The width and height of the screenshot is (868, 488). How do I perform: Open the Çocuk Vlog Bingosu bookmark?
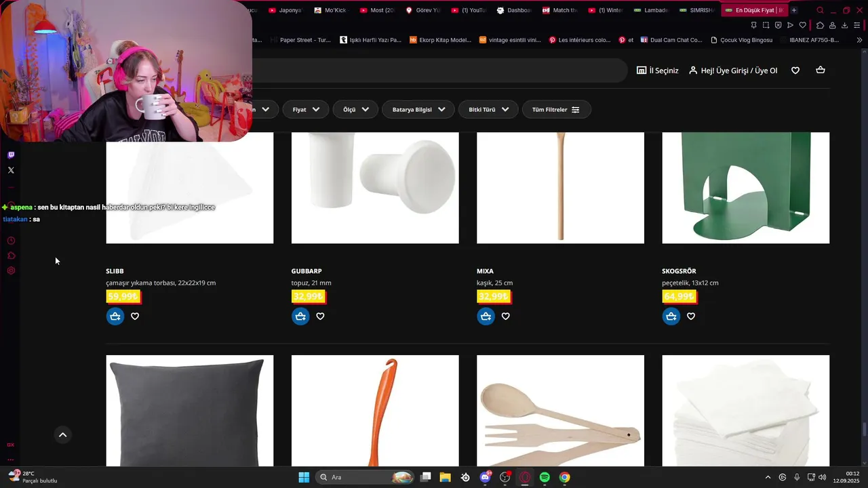pyautogui.click(x=741, y=40)
